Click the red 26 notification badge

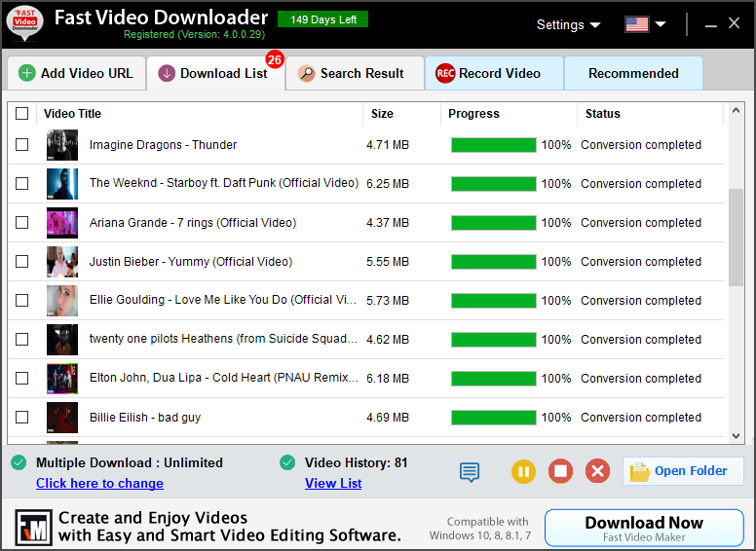point(275,59)
